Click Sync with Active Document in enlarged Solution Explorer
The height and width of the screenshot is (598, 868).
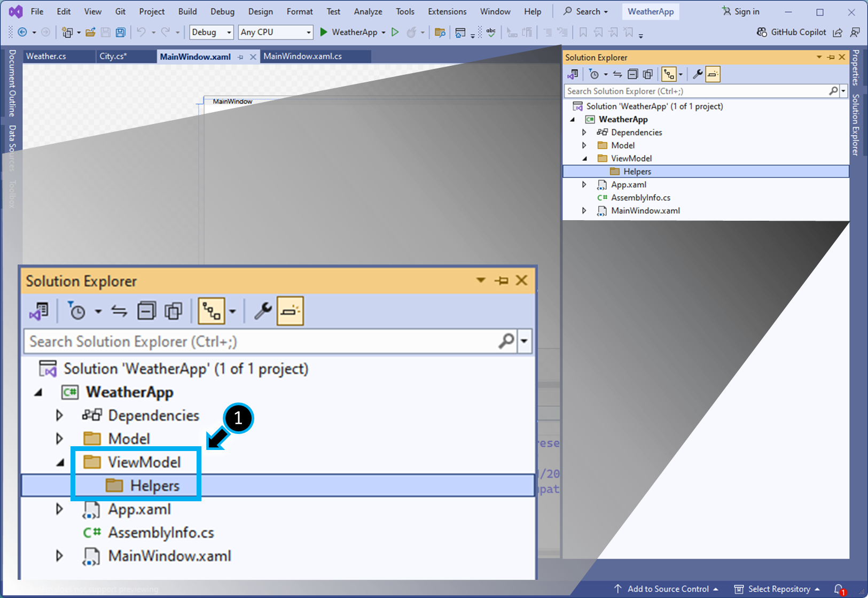pos(119,310)
